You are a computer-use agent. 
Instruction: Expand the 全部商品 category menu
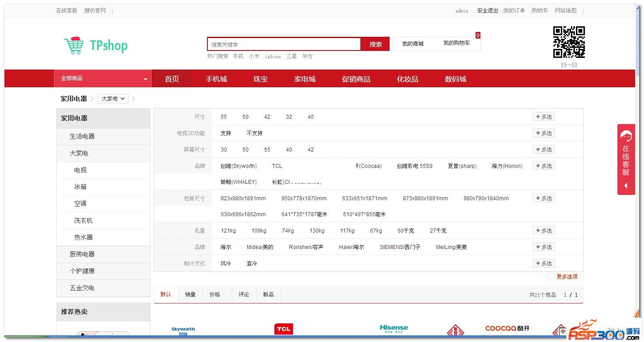[x=103, y=79]
